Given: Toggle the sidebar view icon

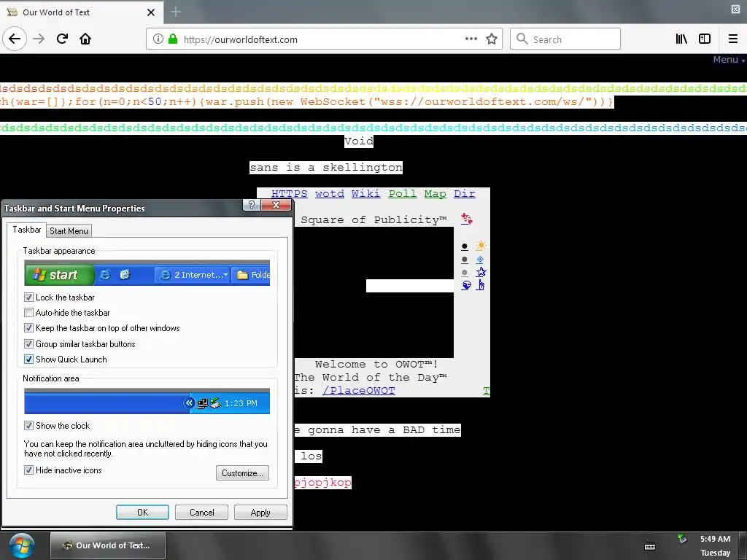Looking at the screenshot, I should coord(705,39).
